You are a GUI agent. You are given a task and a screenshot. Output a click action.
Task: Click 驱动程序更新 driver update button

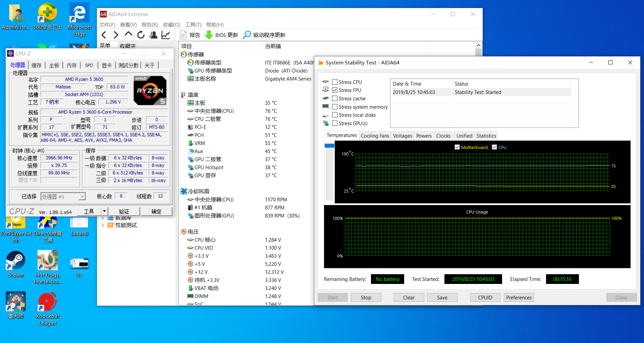pos(264,35)
